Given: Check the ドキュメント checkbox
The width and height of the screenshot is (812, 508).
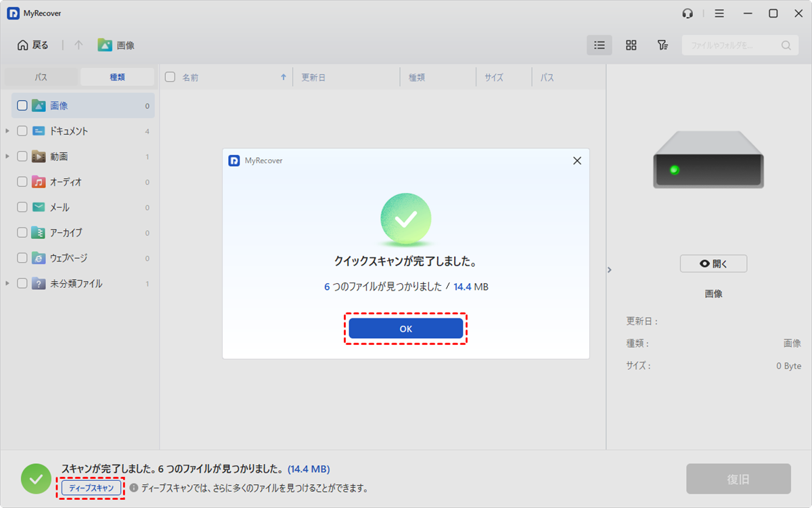Looking at the screenshot, I should 22,131.
